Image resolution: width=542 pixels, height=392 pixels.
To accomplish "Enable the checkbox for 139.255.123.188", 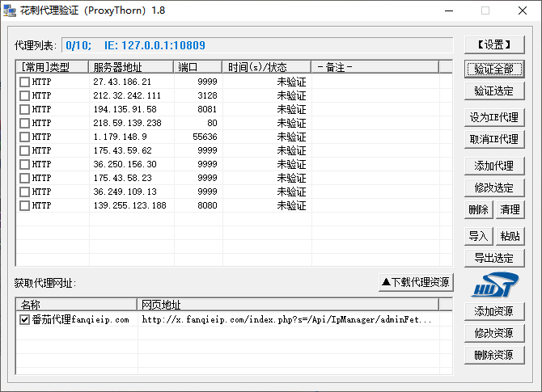I will click(x=25, y=205).
